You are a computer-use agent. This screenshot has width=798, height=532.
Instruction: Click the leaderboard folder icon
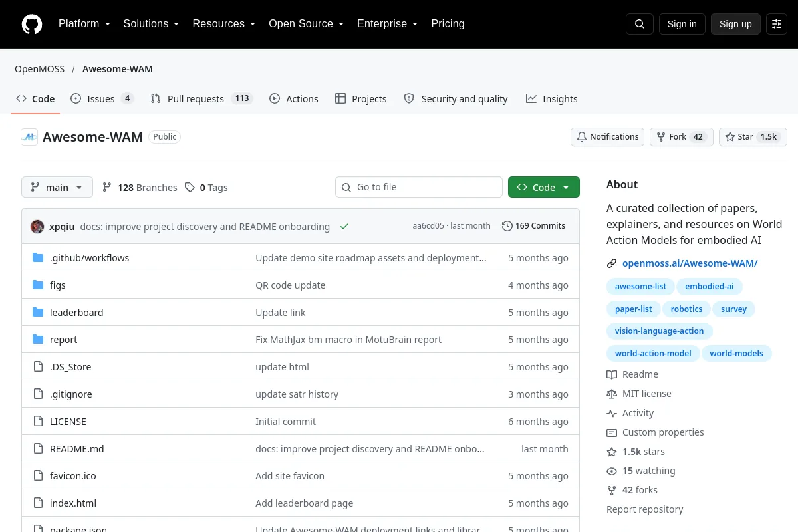point(38,313)
